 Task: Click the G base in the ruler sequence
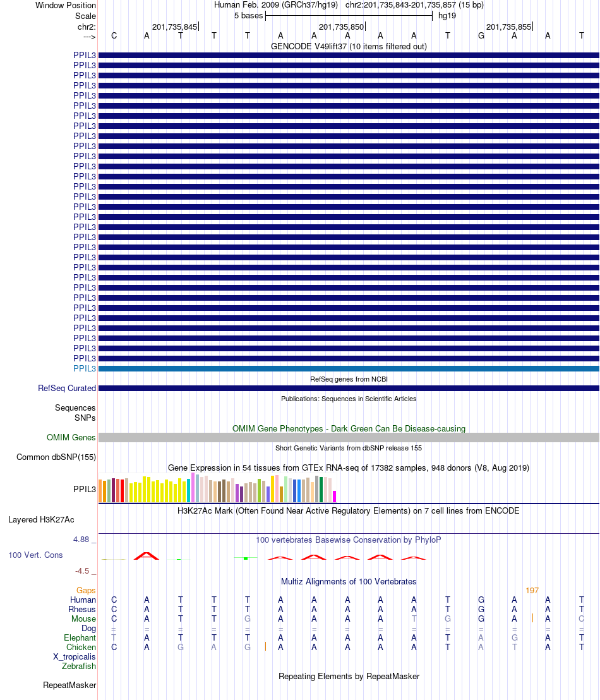(x=481, y=36)
